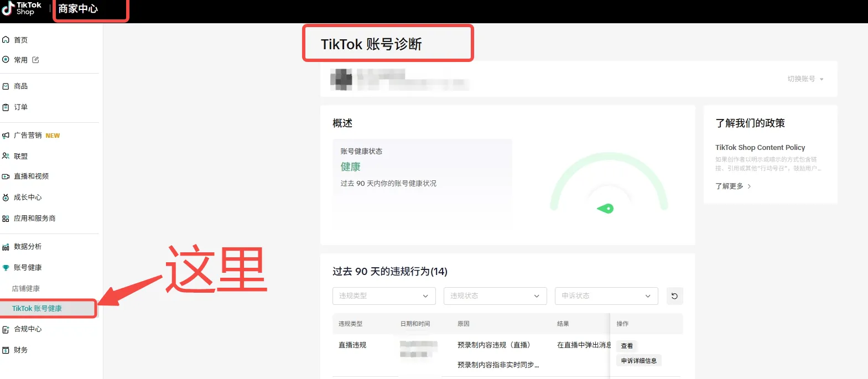Open 商品 menu item

click(21, 86)
